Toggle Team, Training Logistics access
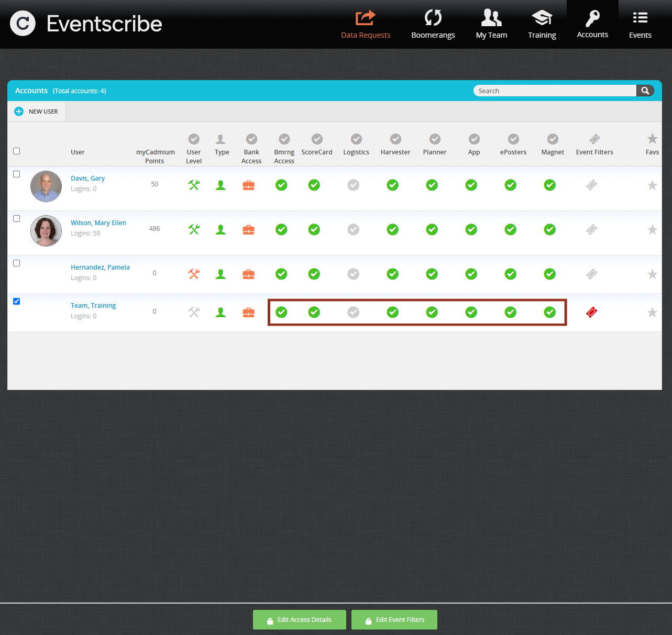 coord(354,312)
